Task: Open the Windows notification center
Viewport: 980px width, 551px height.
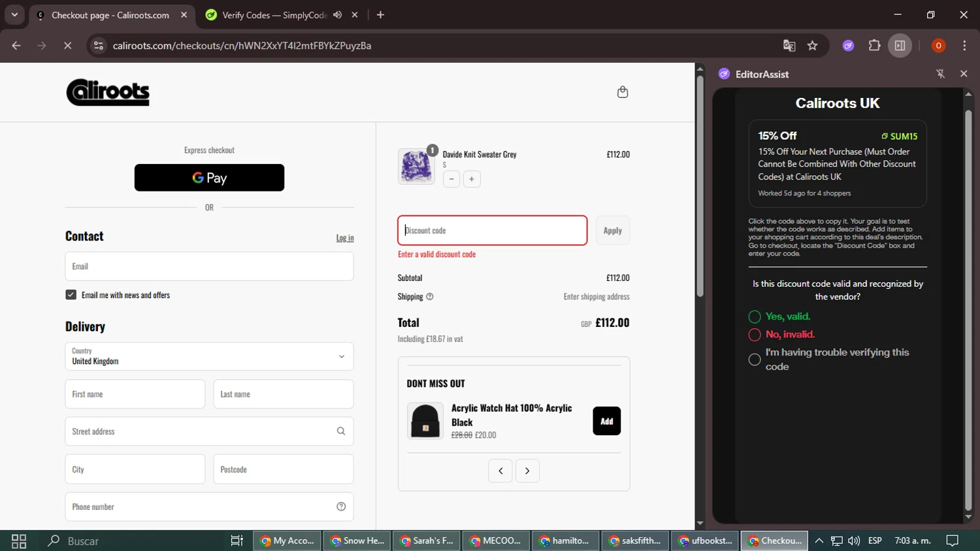Action: pyautogui.click(x=953, y=541)
